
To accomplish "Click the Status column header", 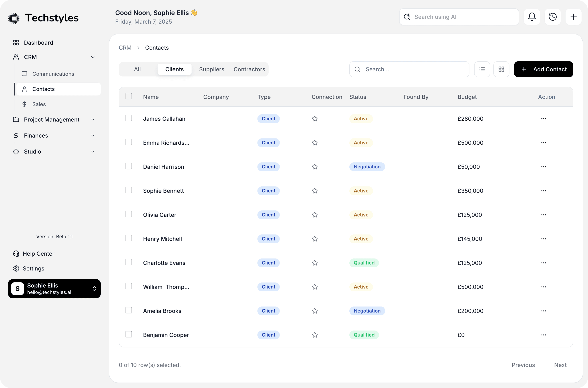I will 358,97.
